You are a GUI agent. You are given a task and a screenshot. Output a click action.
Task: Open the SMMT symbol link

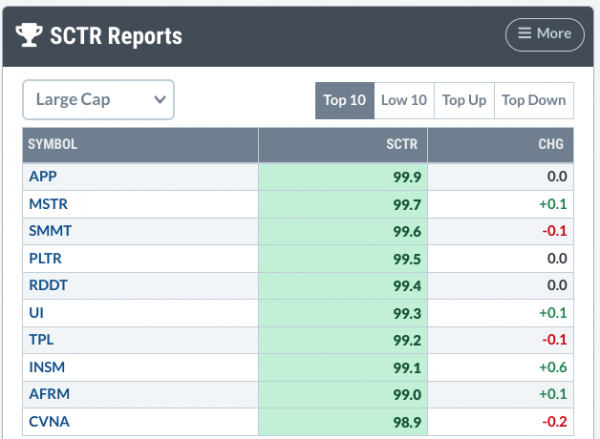50,231
